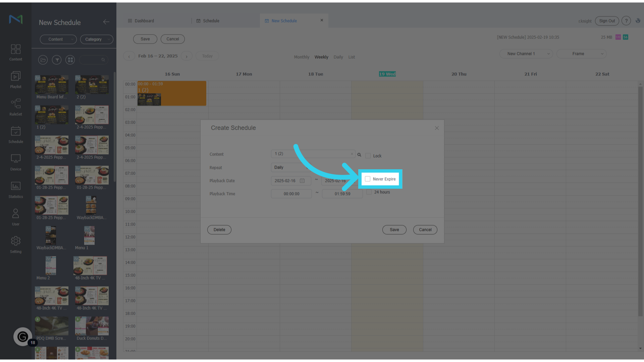Search content via dialog magnifier icon
The width and height of the screenshot is (644, 362).
tap(359, 155)
